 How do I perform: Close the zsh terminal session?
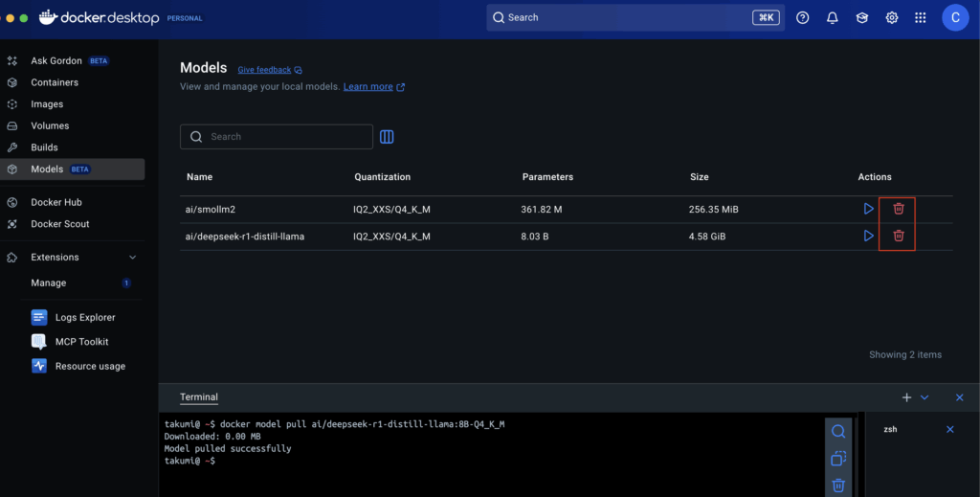tap(950, 429)
